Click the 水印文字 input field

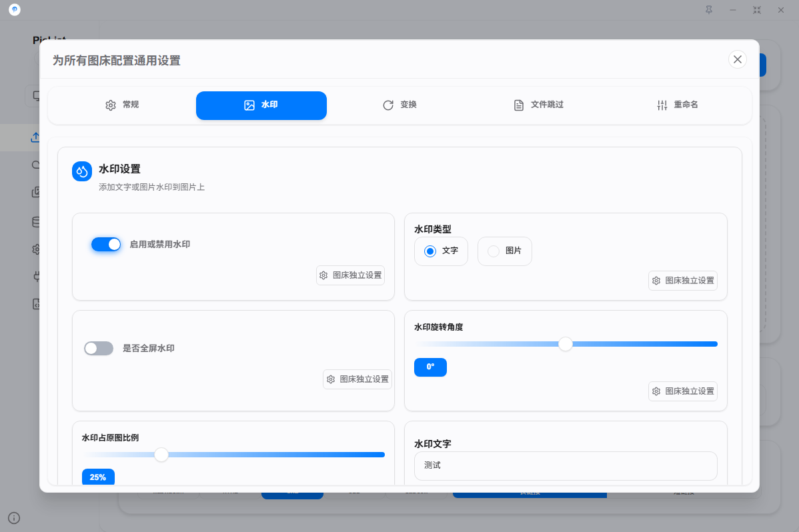566,466
